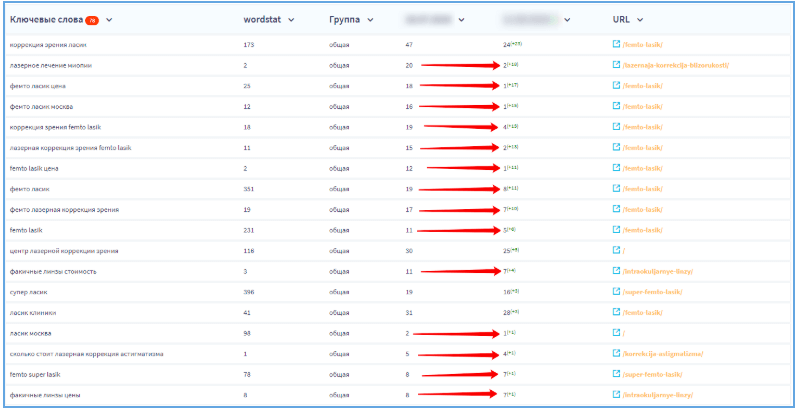Click external link icon for факичные линзы цены

(616, 395)
